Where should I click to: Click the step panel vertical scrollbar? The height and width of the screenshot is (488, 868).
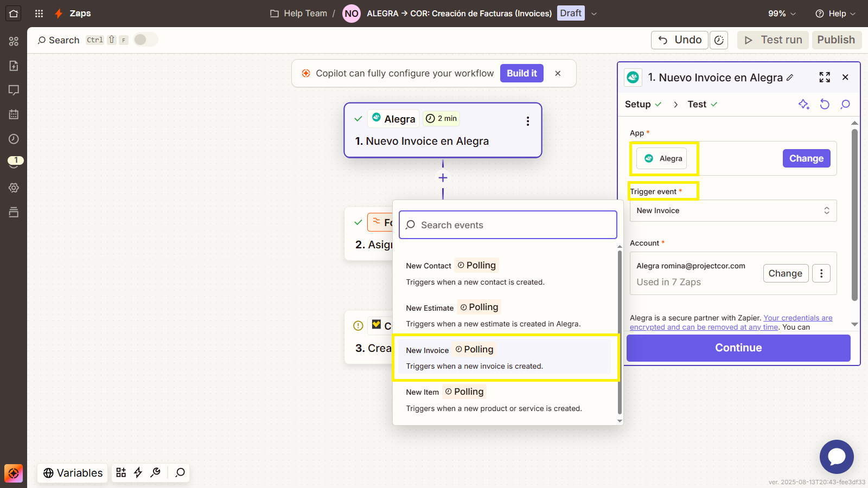(854, 214)
